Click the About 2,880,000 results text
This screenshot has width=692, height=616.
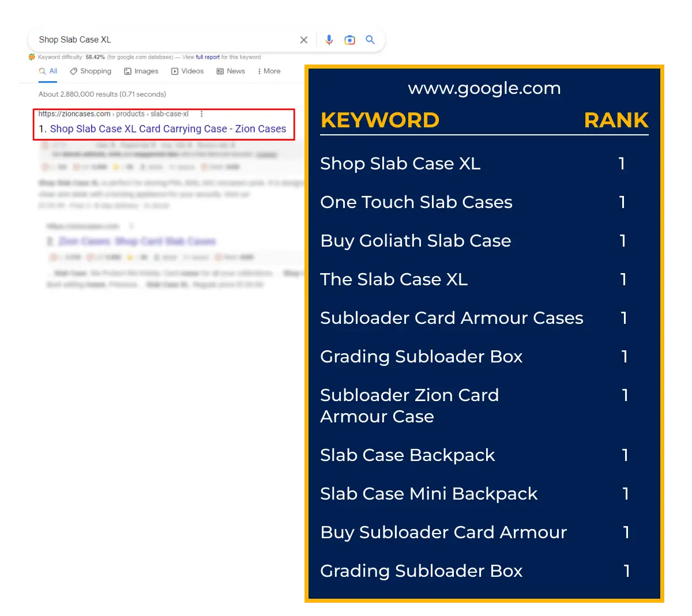[x=102, y=94]
